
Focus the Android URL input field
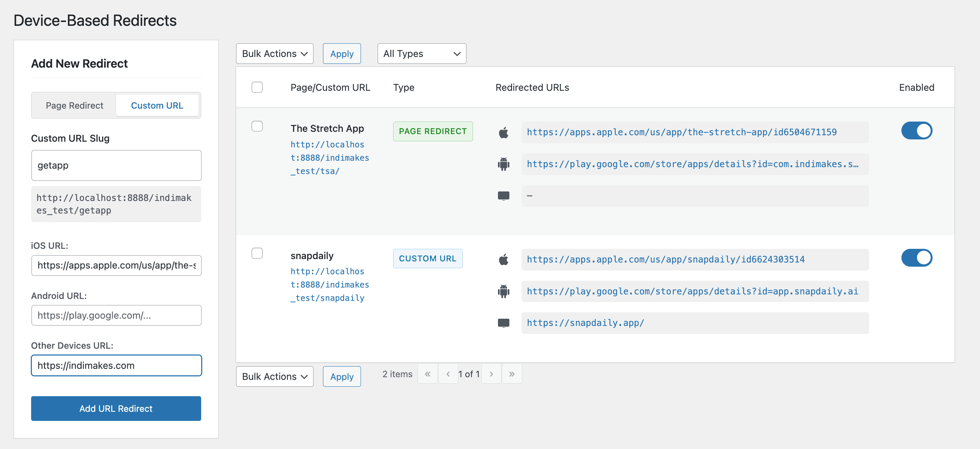pyautogui.click(x=116, y=315)
